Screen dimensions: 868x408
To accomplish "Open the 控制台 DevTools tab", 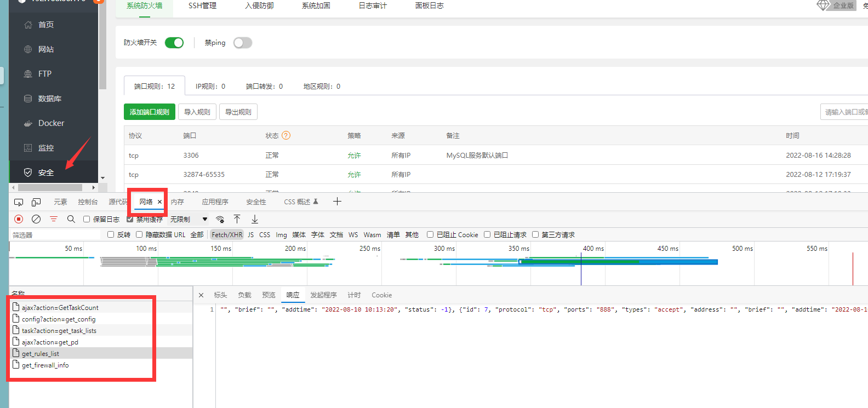I will coord(88,202).
